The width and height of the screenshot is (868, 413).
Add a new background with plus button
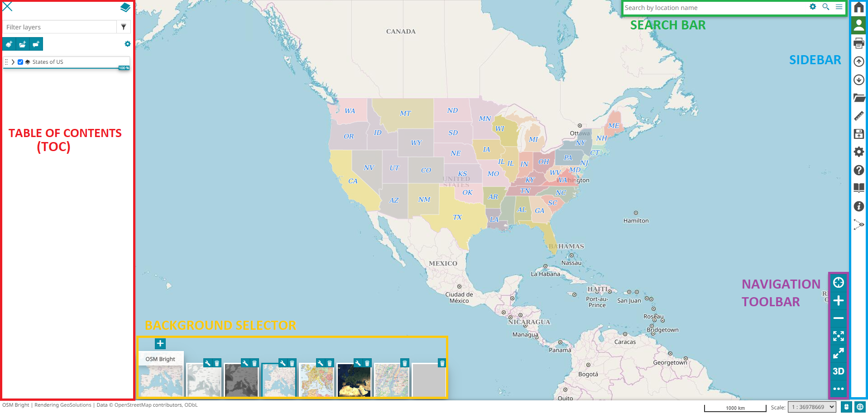point(160,344)
